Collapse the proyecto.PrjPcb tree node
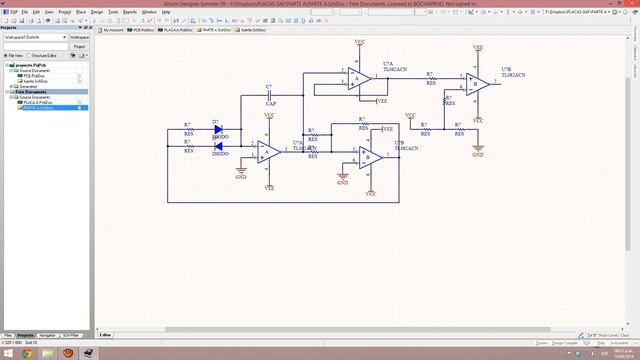The width and height of the screenshot is (640, 360). (x=7, y=65)
